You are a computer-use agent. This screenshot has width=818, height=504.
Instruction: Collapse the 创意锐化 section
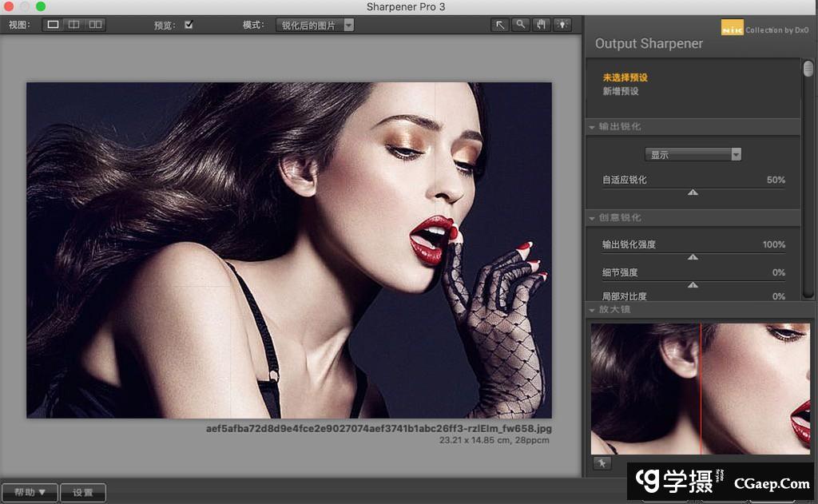point(593,218)
